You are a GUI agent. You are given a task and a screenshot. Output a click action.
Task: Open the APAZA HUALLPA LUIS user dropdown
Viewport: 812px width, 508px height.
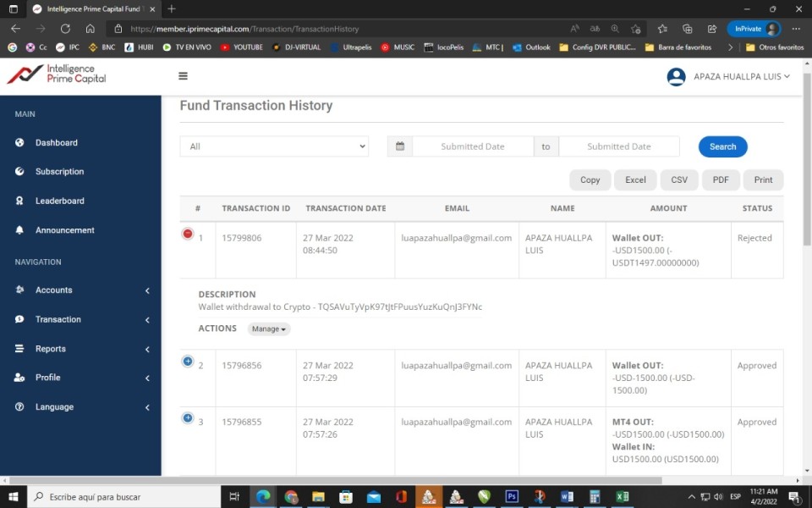(742, 76)
